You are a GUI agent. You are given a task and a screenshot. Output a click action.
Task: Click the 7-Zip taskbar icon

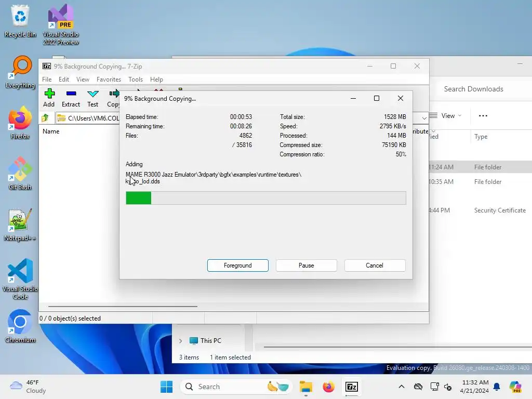[x=352, y=387]
